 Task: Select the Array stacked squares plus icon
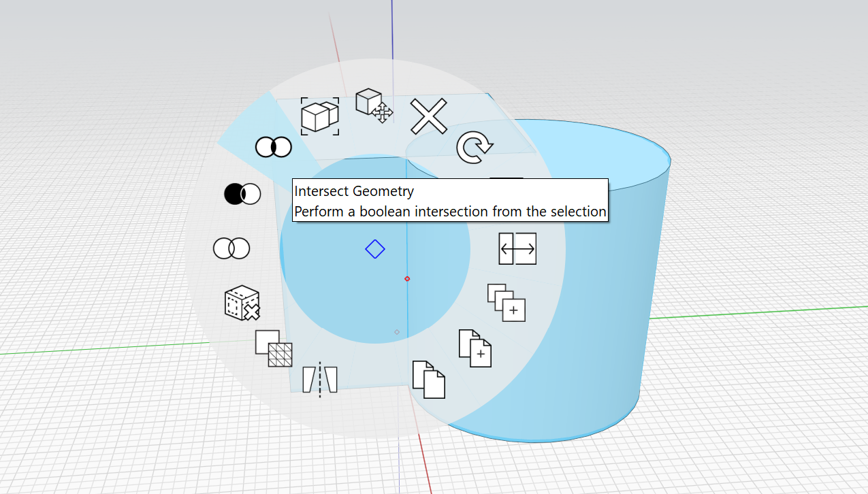(x=507, y=303)
